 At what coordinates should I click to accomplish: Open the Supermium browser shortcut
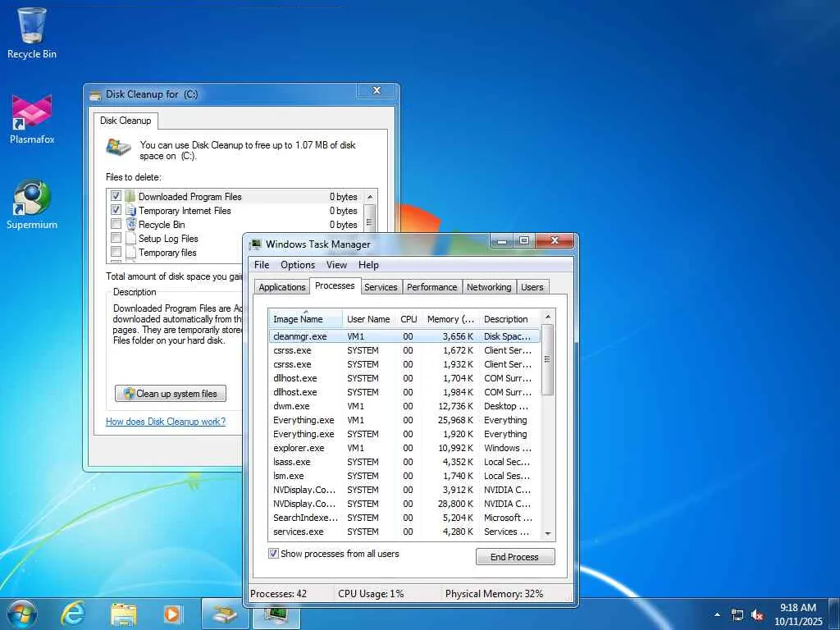32,199
